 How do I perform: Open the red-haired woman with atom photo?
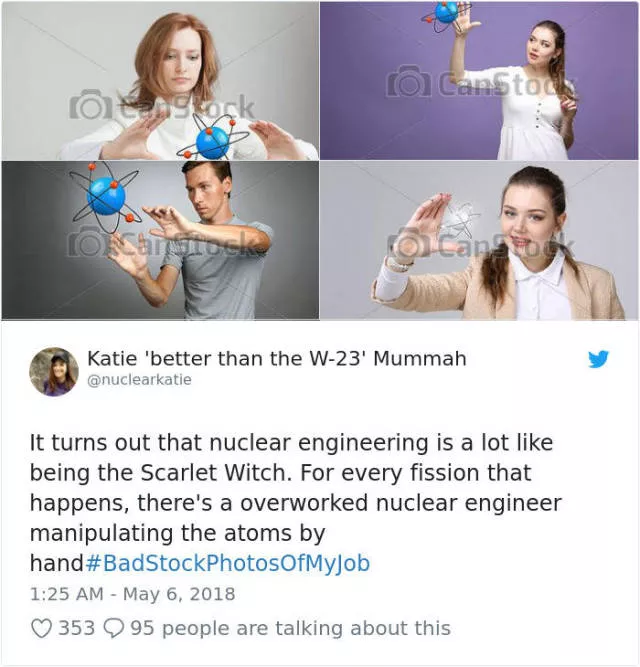160,80
